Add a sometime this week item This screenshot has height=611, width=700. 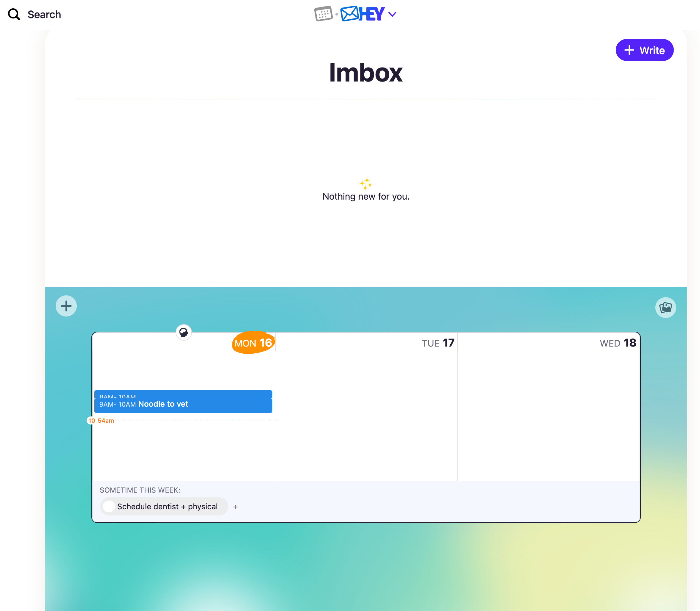pyautogui.click(x=235, y=507)
